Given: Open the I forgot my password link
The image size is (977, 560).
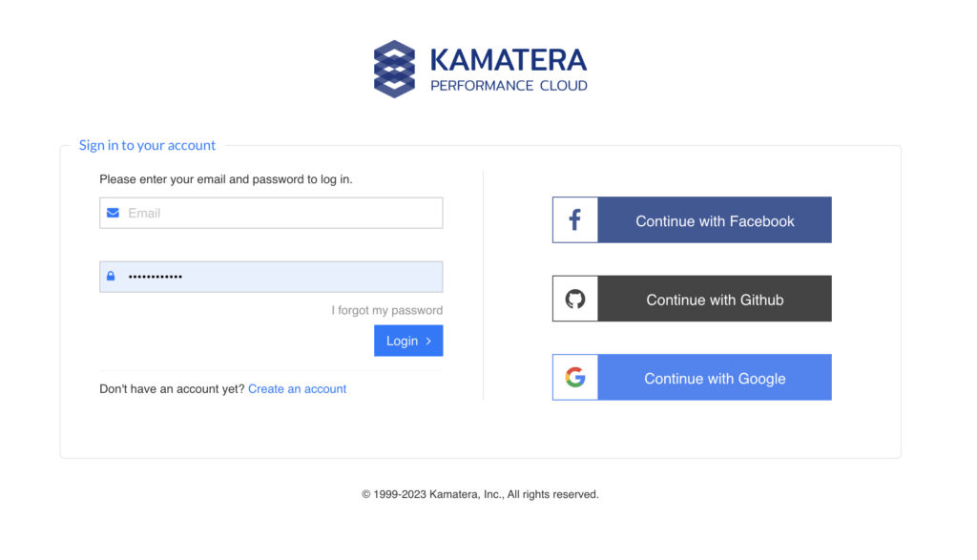Looking at the screenshot, I should tap(387, 310).
